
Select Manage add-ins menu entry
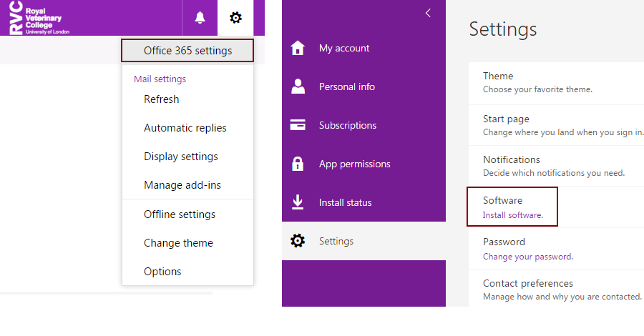pos(182,185)
